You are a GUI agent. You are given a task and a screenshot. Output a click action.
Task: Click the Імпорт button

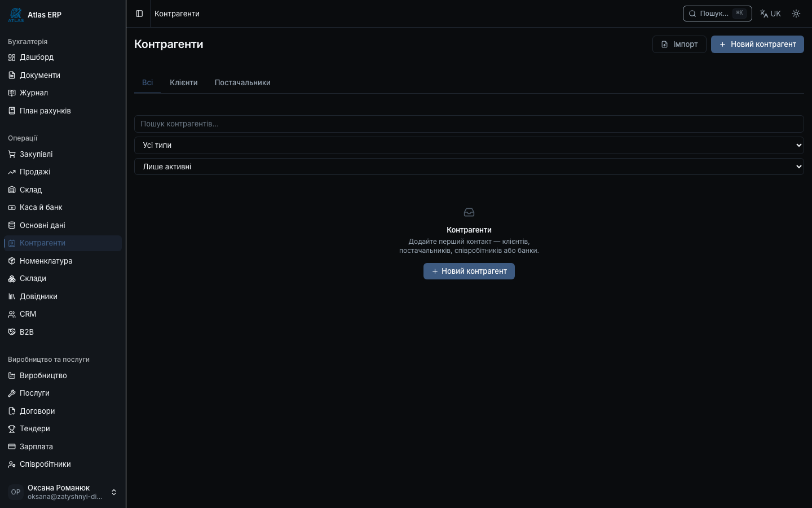679,44
